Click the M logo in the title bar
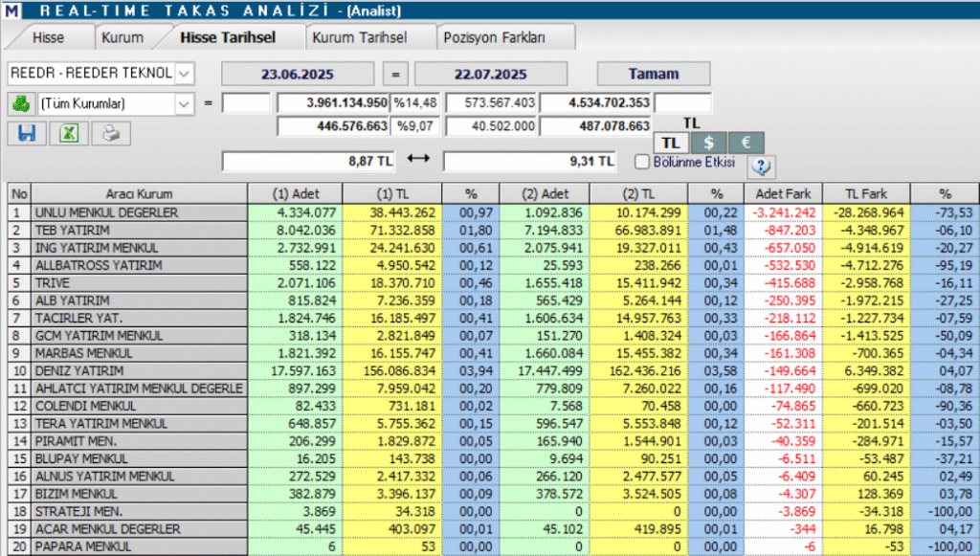This screenshot has height=556, width=980. pyautogui.click(x=13, y=9)
